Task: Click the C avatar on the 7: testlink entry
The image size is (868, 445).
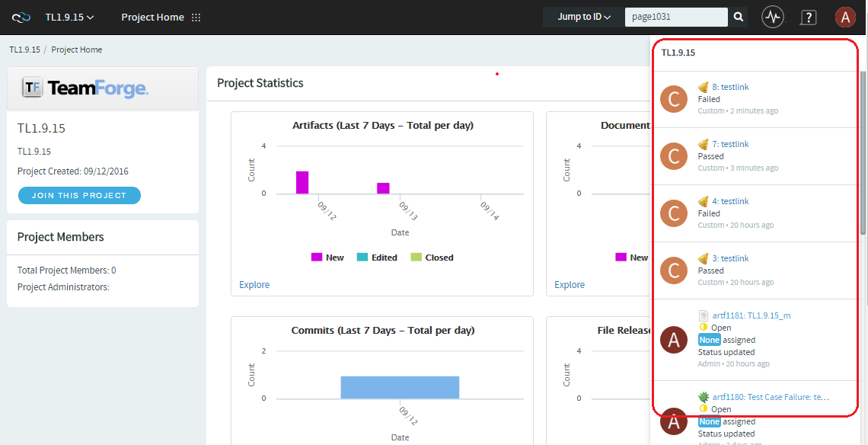Action: [674, 156]
